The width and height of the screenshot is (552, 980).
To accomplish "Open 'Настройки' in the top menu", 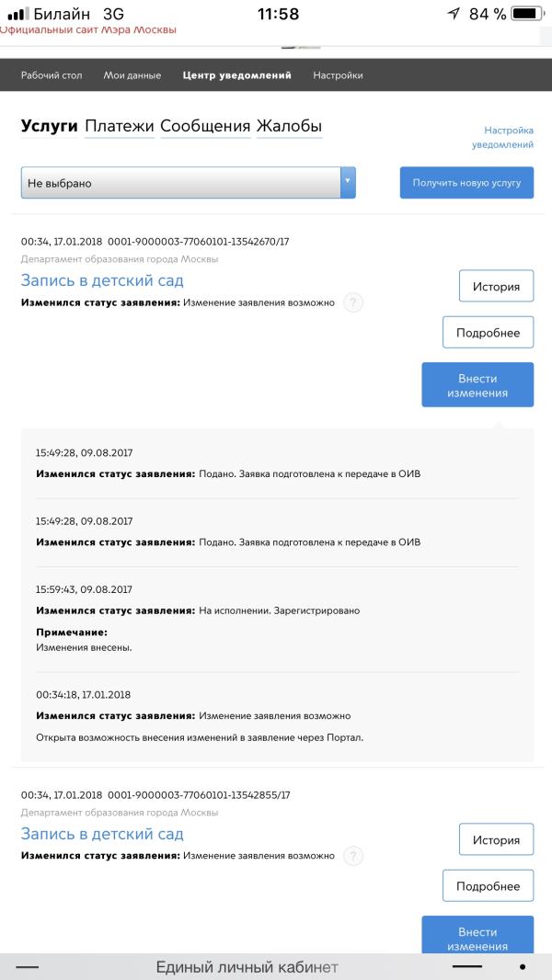I will [x=338, y=75].
